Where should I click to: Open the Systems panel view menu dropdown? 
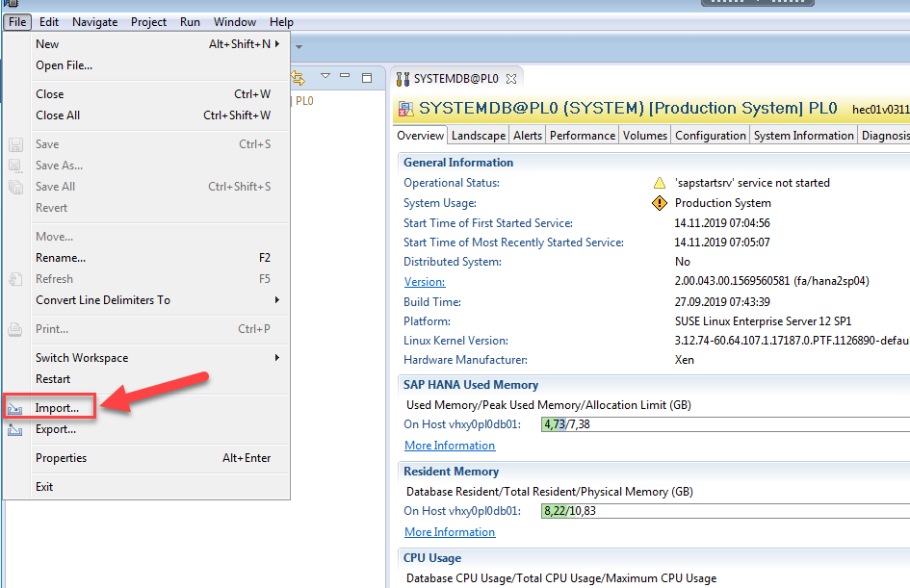[x=325, y=76]
